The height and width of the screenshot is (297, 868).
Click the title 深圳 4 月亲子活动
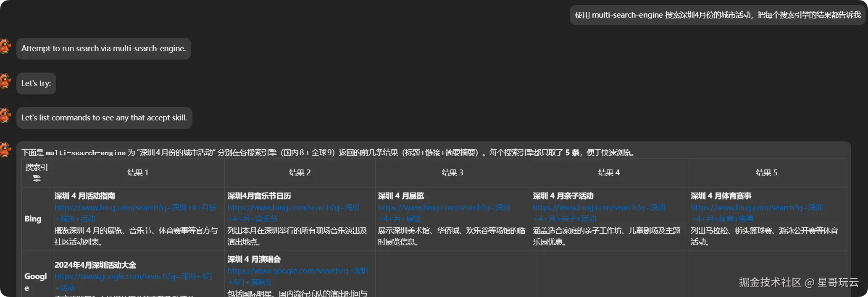click(x=563, y=196)
